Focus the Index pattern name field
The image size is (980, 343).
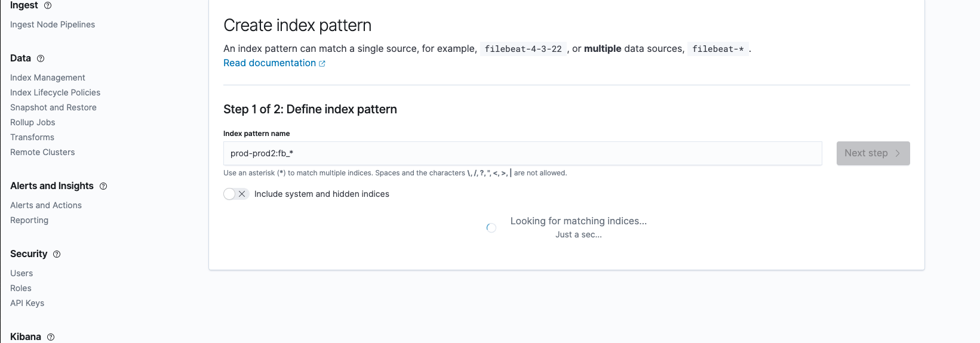point(523,153)
